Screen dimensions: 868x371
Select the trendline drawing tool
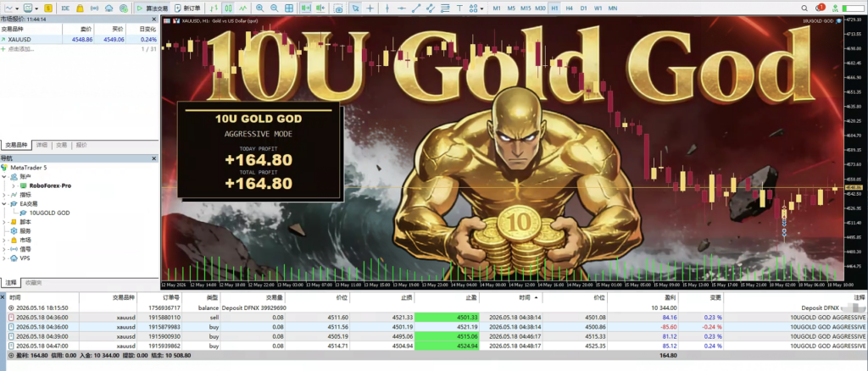click(x=415, y=8)
